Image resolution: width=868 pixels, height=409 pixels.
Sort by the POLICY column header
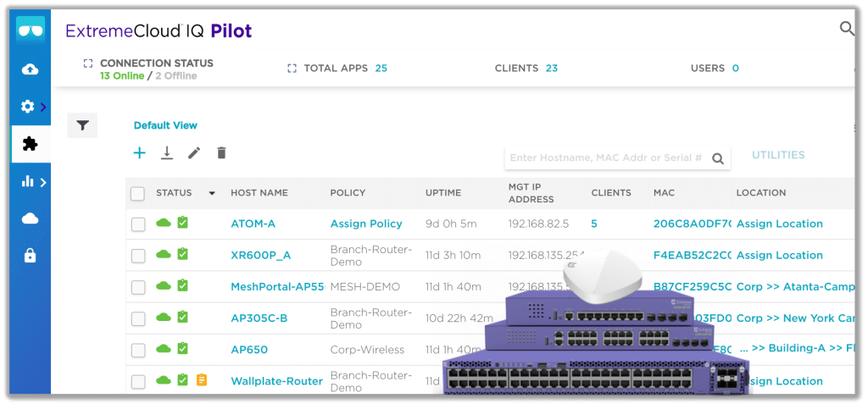pyautogui.click(x=348, y=193)
